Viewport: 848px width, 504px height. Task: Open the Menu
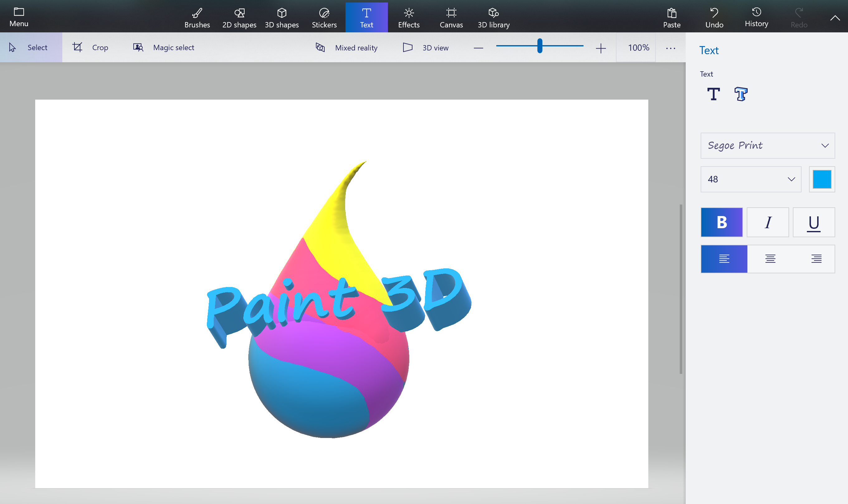tap(19, 16)
